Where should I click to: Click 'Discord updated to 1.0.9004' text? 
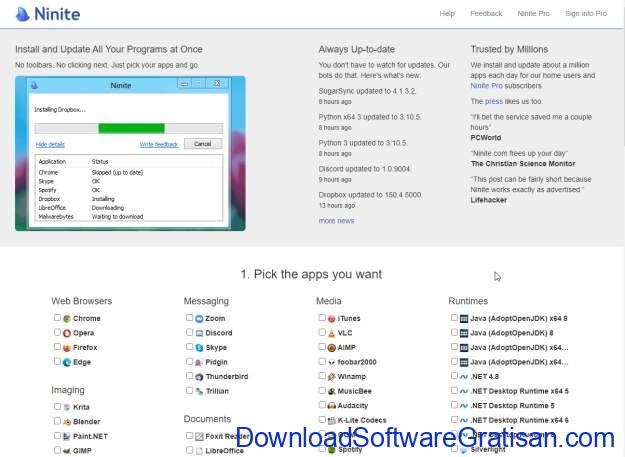tap(364, 169)
